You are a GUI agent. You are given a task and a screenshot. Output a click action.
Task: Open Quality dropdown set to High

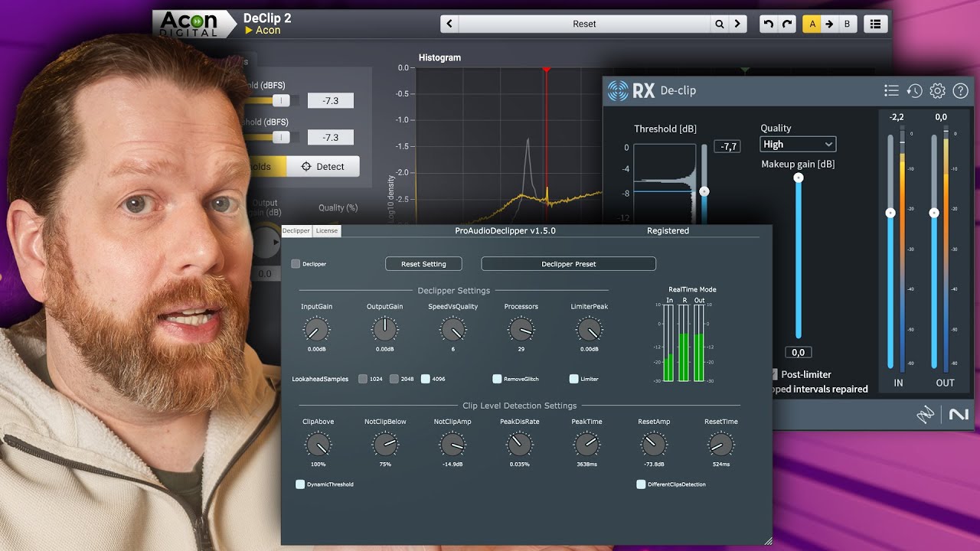(x=798, y=144)
